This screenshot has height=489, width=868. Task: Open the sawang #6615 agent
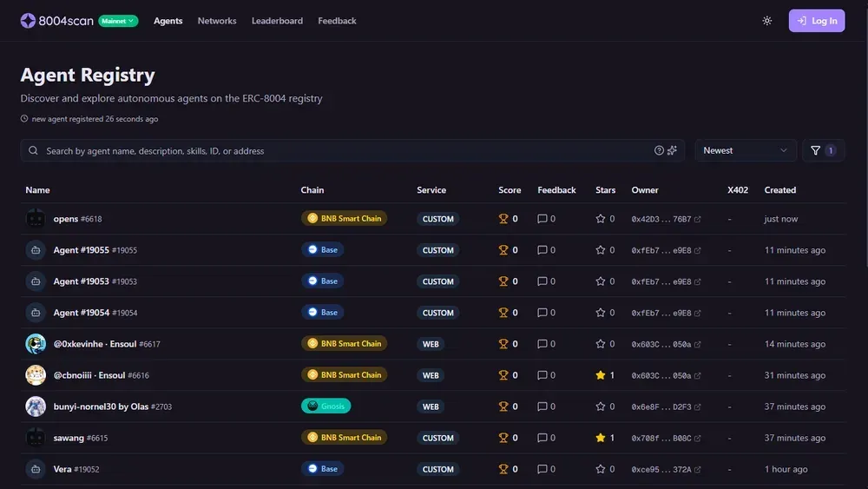click(x=80, y=438)
